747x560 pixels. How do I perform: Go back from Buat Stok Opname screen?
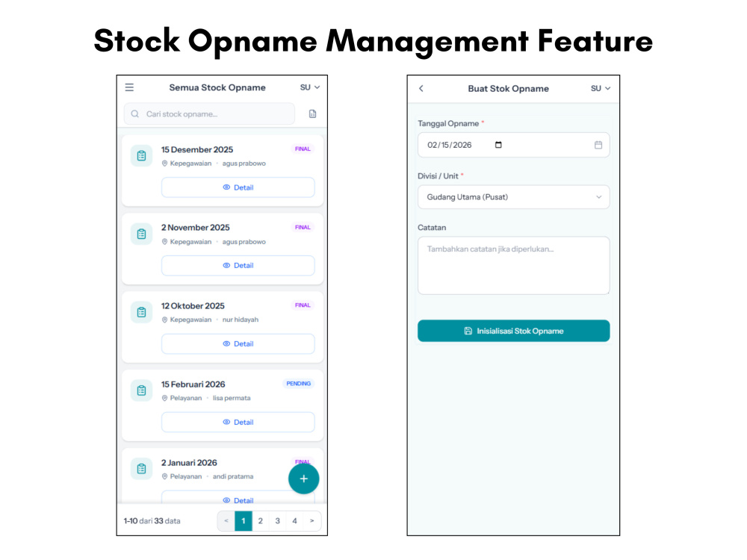[421, 89]
